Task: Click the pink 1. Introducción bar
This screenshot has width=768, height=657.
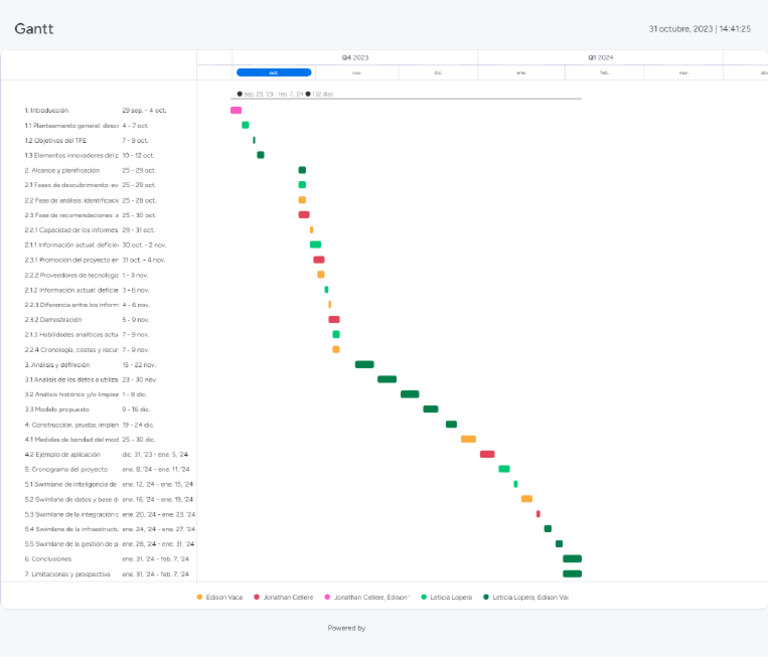Action: 236,110
